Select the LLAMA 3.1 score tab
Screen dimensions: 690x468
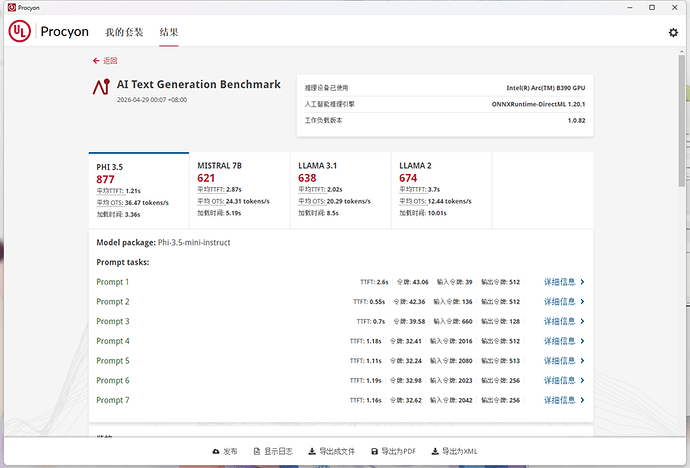340,190
